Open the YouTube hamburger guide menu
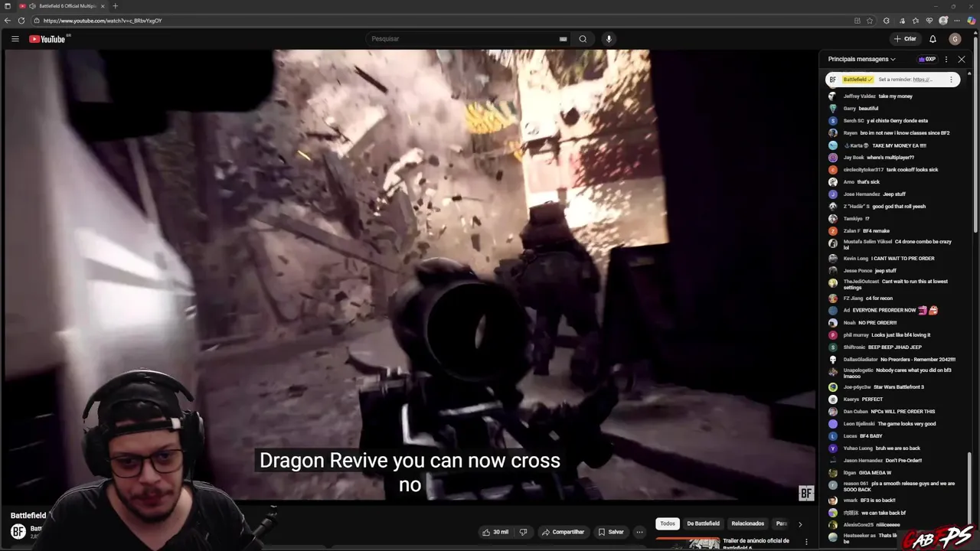The image size is (980, 551). pyautogui.click(x=15, y=39)
